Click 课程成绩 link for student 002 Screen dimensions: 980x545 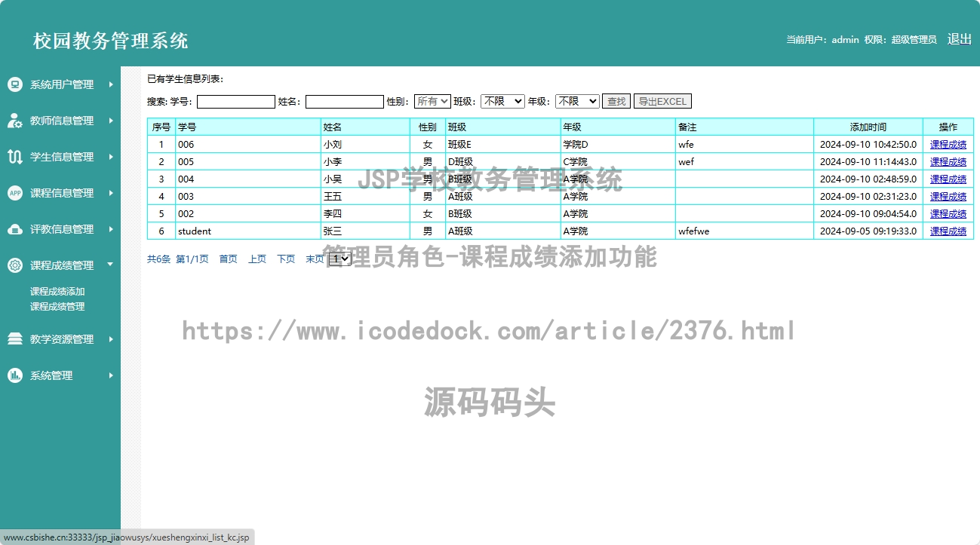pyautogui.click(x=948, y=213)
